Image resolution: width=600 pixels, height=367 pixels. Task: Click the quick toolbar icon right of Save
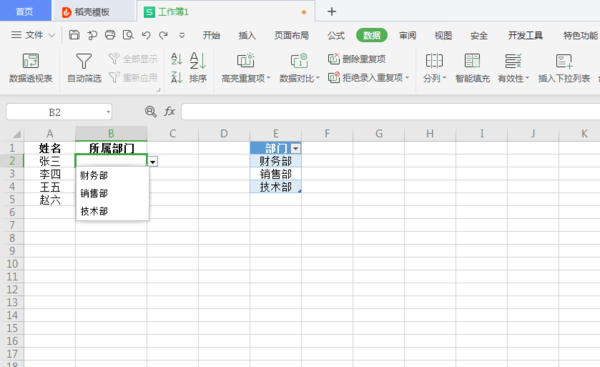pos(92,35)
